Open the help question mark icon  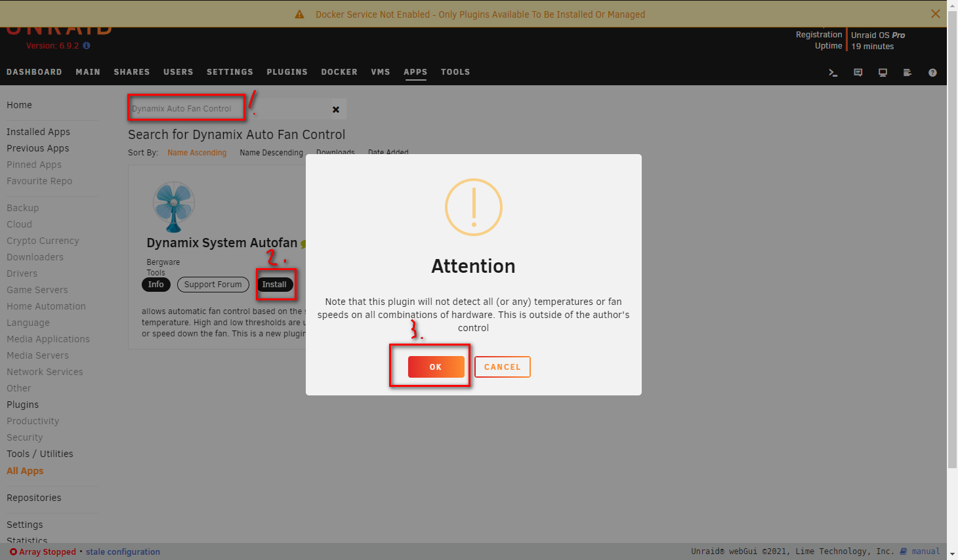tap(932, 73)
